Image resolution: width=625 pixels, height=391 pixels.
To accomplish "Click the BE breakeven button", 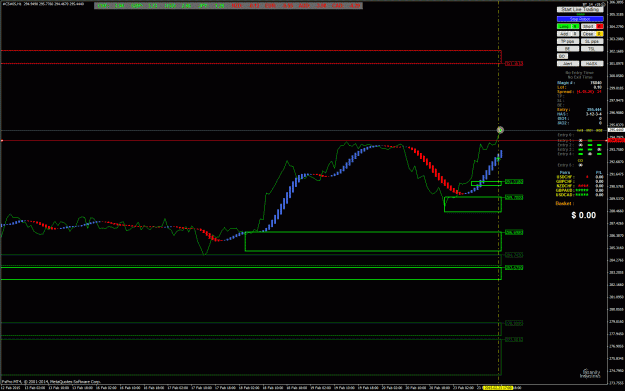I will pyautogui.click(x=568, y=49).
